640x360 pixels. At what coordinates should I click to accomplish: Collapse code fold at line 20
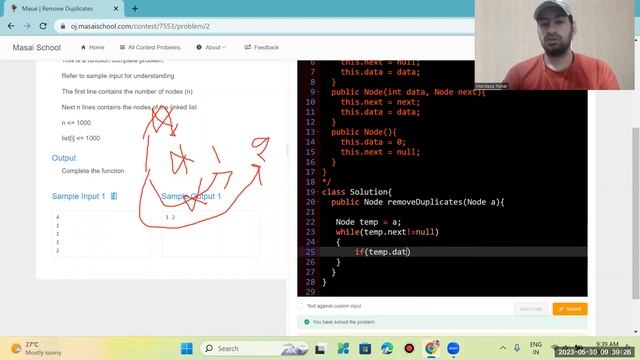point(318,202)
